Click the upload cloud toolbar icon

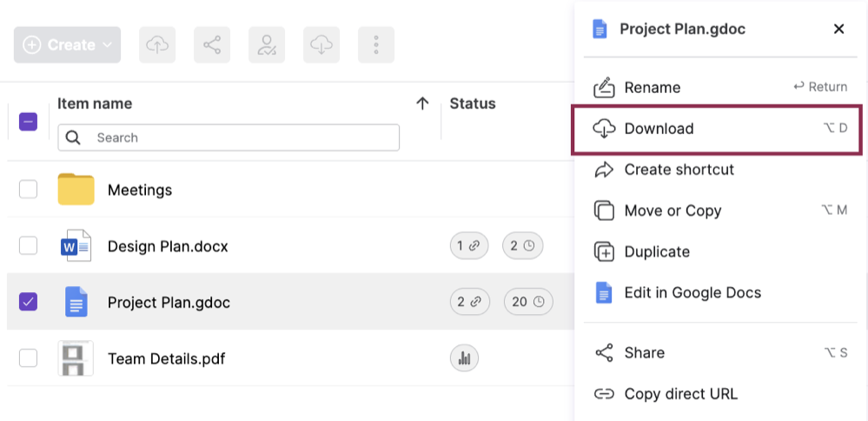tap(157, 44)
